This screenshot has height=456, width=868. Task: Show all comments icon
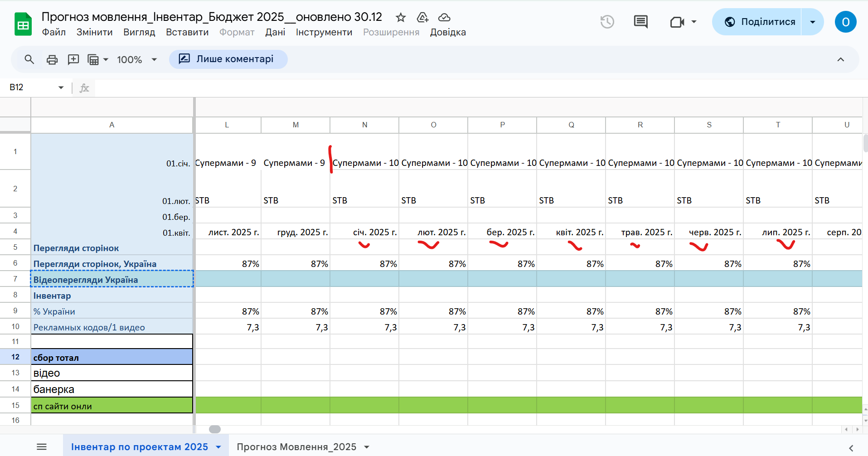(640, 22)
